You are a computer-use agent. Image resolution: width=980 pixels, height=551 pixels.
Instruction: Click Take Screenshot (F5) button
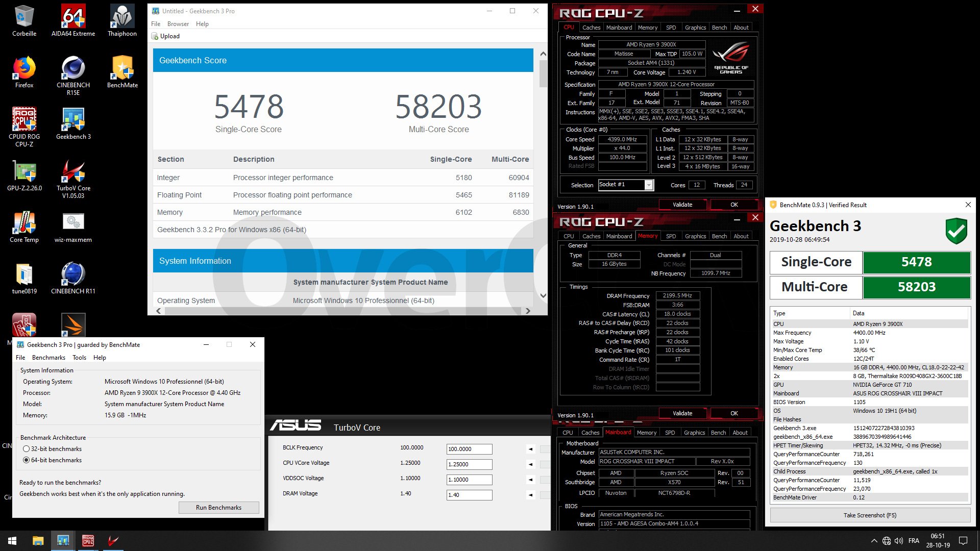pos(870,515)
